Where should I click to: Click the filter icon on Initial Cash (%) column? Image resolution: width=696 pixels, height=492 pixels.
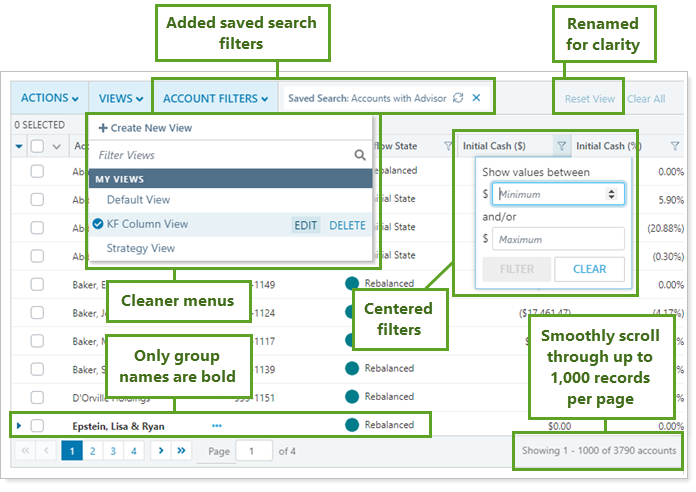[674, 146]
